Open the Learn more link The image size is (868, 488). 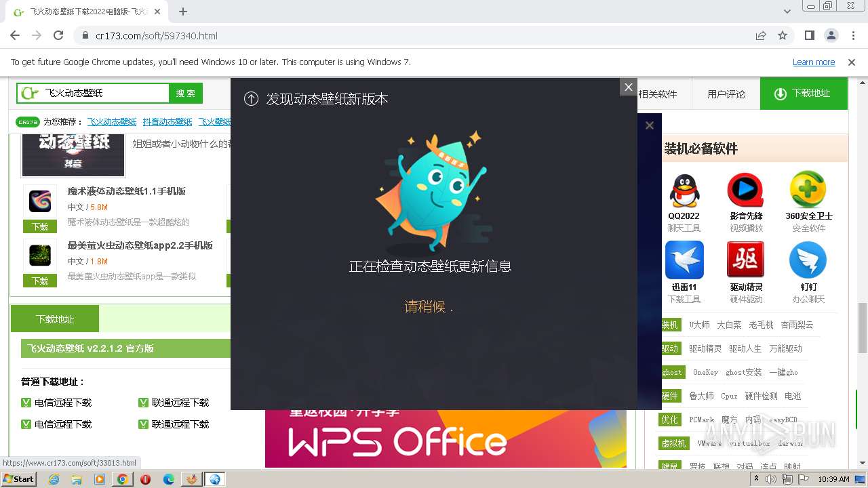point(814,62)
